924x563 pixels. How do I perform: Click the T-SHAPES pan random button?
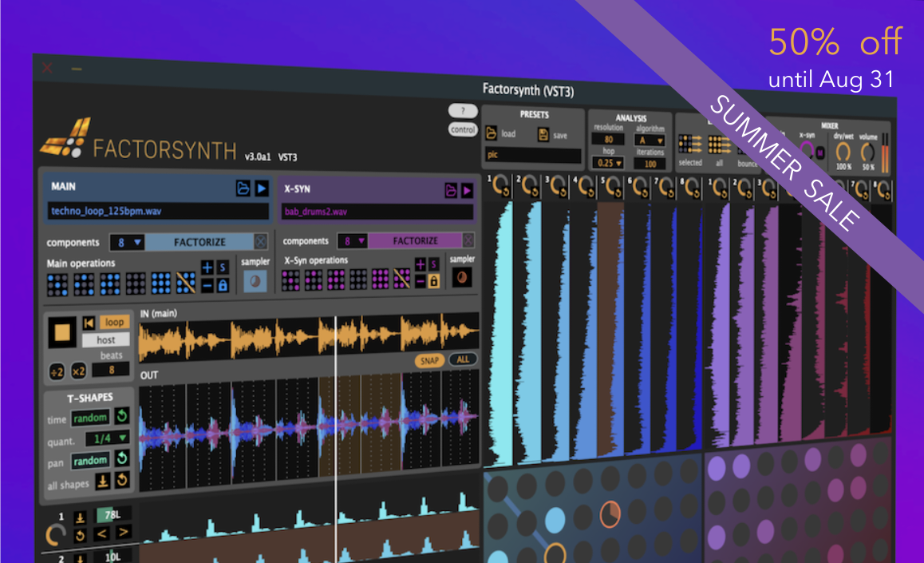(x=90, y=461)
